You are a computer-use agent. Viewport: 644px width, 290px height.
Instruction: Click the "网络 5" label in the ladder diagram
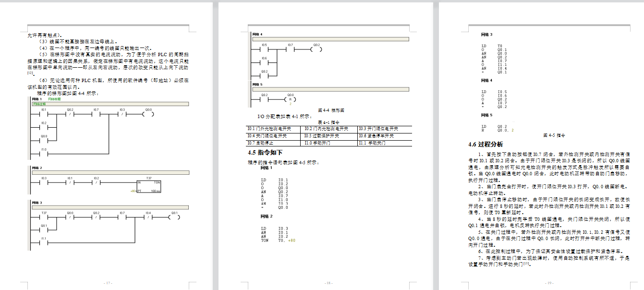[257, 85]
